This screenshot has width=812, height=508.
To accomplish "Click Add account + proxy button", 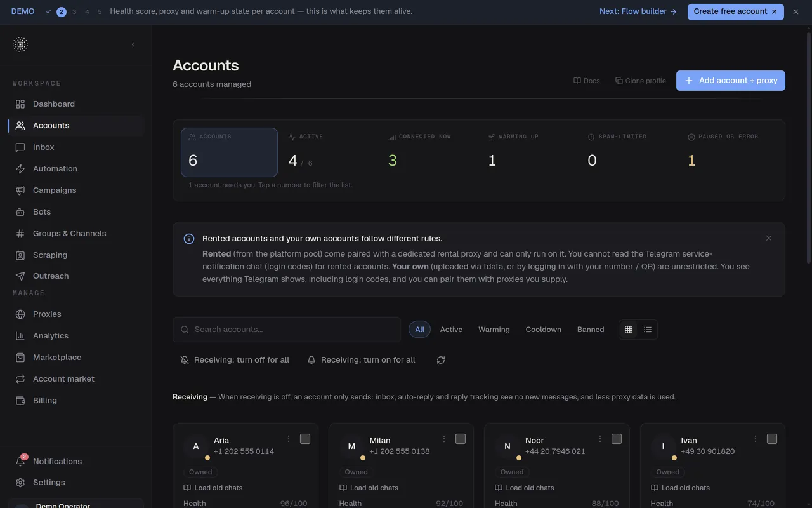I will 731,81.
